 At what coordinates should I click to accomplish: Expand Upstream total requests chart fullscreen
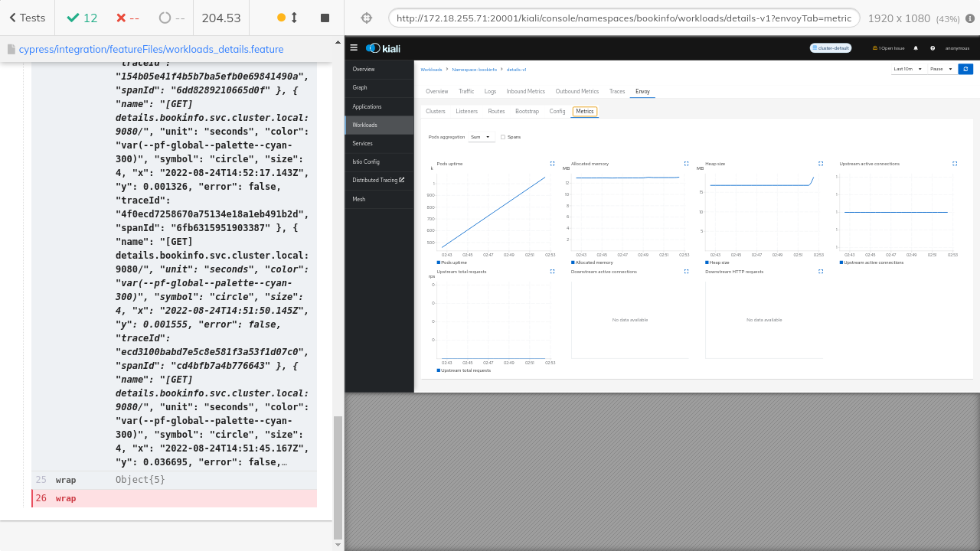tap(552, 272)
